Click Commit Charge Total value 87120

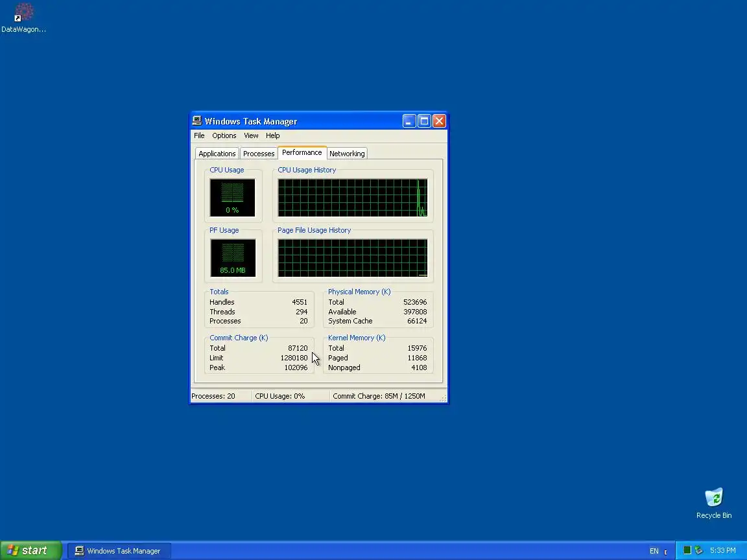click(298, 348)
